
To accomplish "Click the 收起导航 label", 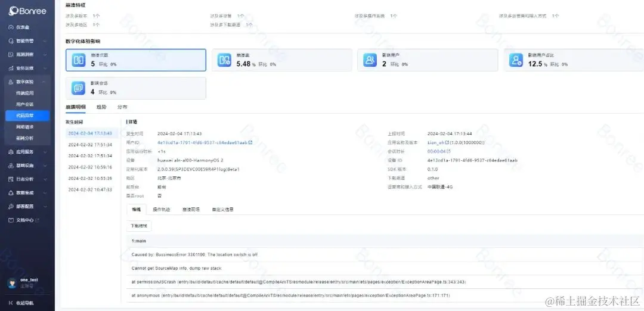I will pos(25,303).
